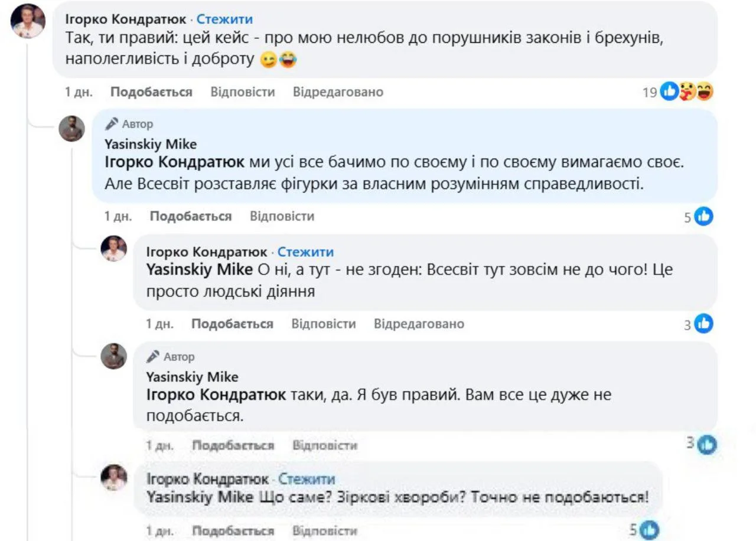
Task: Open Відредаговано edit history on top comment
Action: 338,92
